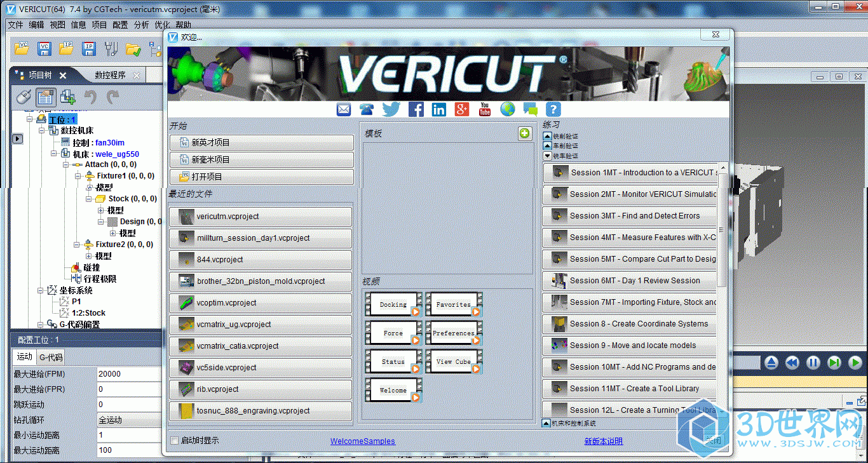Open the WelcomeSamples link

[362, 441]
